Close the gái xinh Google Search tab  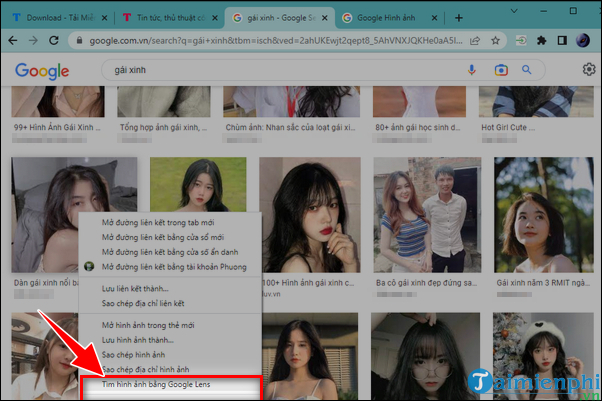click(324, 18)
